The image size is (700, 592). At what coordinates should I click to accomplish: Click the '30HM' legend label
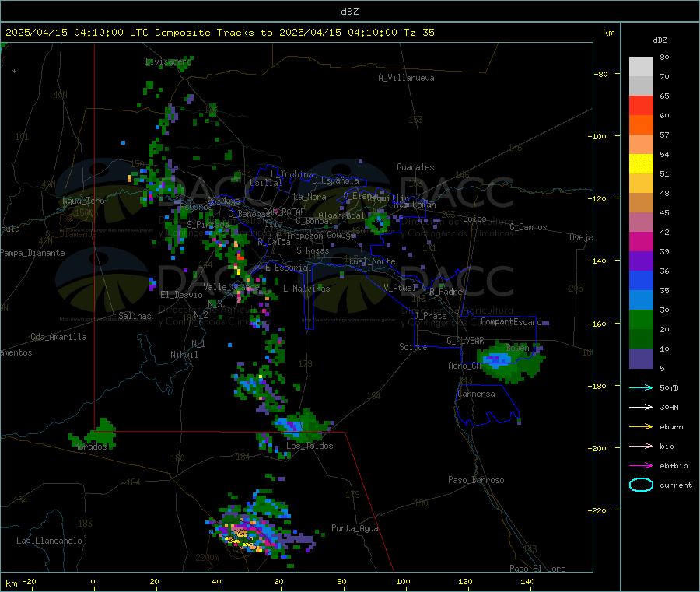click(x=669, y=407)
